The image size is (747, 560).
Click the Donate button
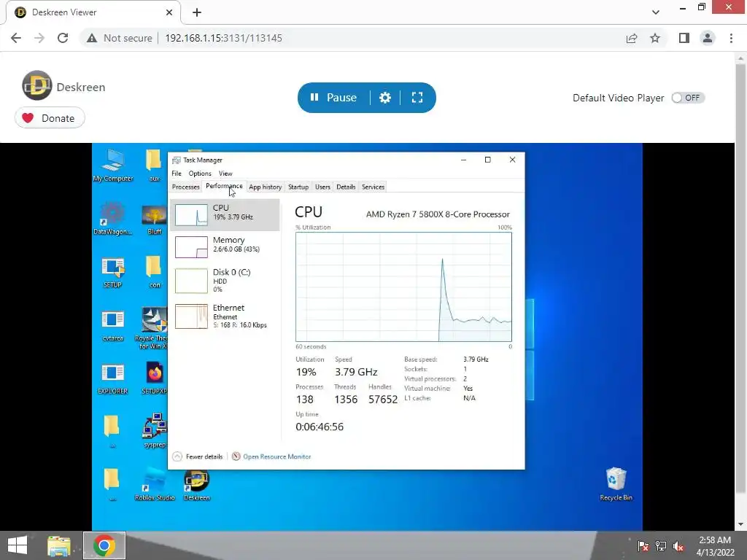(x=50, y=118)
